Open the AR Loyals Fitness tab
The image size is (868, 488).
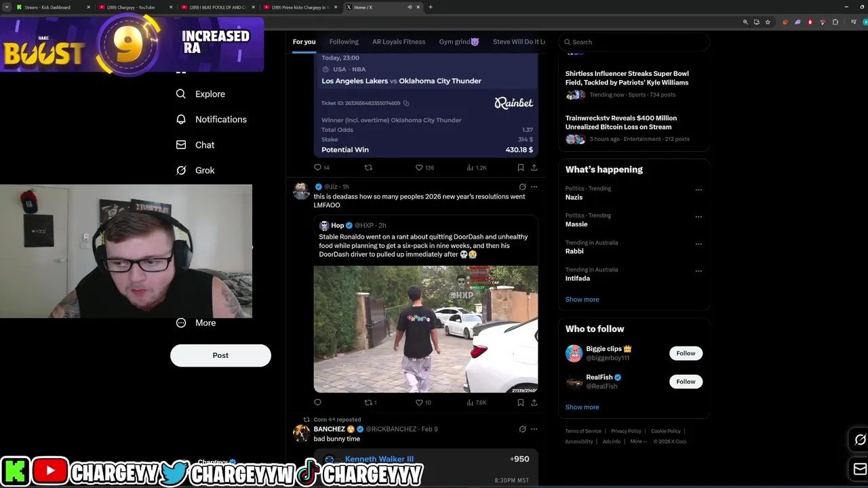pyautogui.click(x=399, y=42)
